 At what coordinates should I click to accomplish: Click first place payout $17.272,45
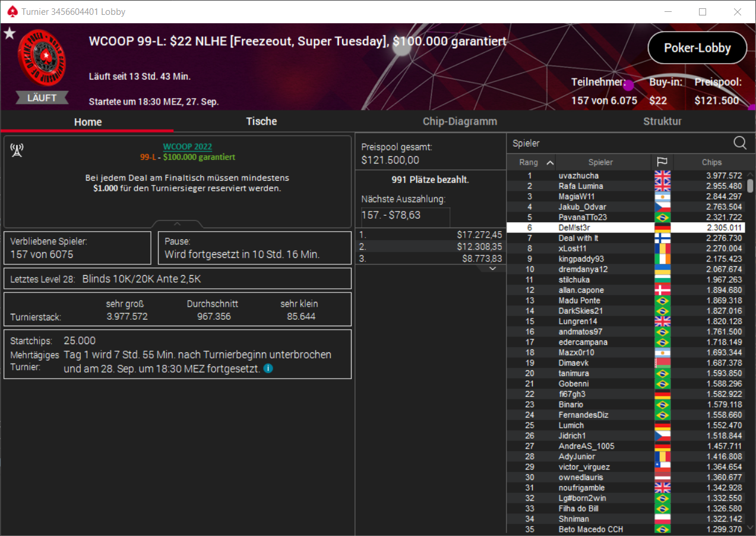(479, 235)
